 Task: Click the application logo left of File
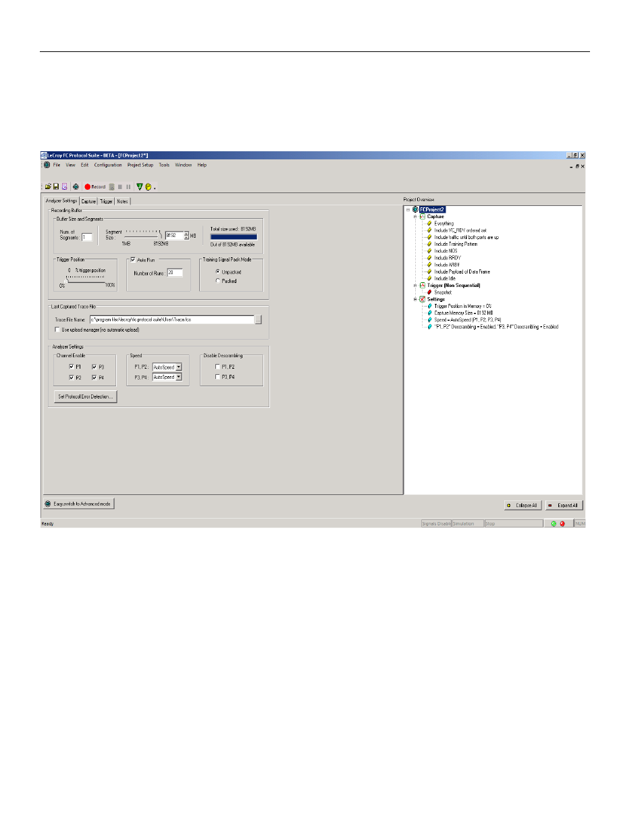(47, 165)
